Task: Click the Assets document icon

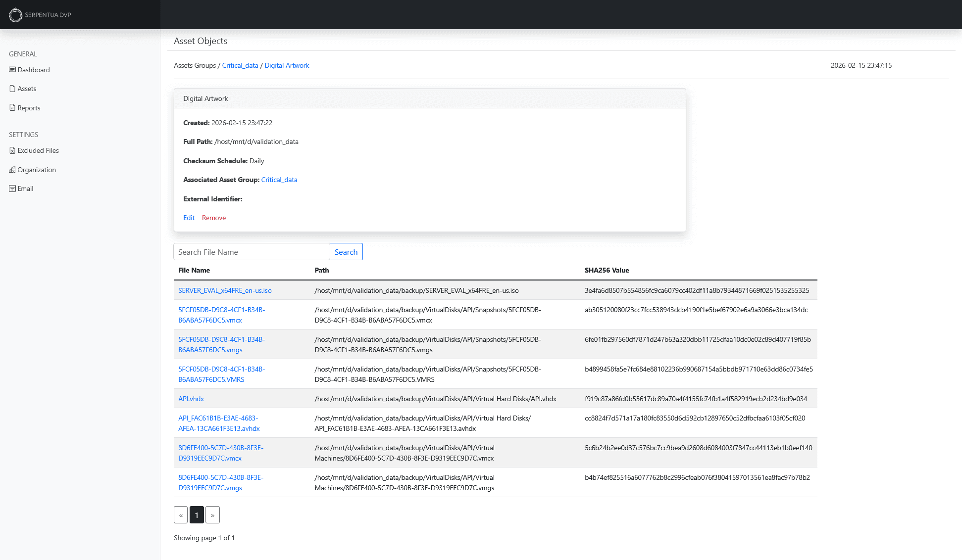Action: click(12, 88)
